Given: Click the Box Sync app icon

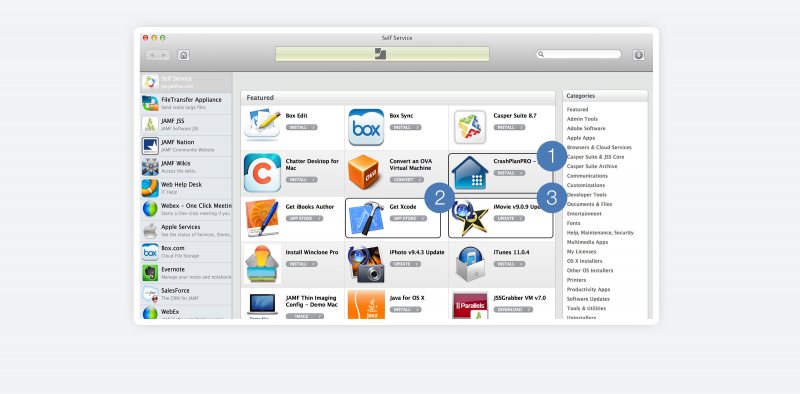Looking at the screenshot, I should pos(366,127).
